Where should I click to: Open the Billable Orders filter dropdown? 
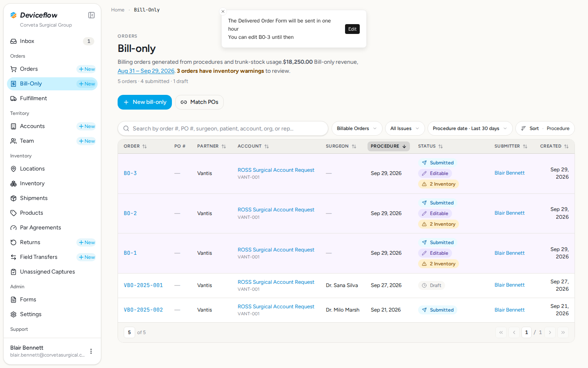coord(357,128)
